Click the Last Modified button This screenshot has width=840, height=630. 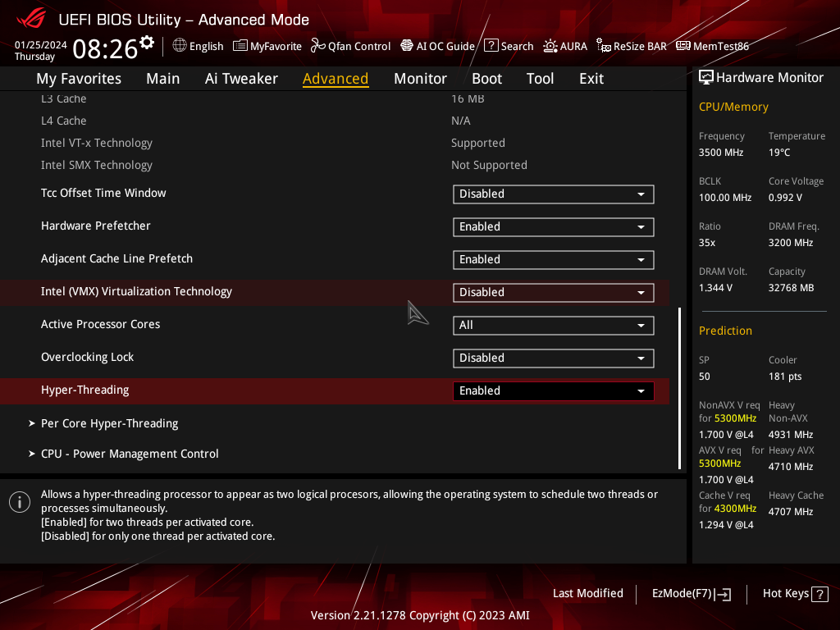[x=587, y=593]
